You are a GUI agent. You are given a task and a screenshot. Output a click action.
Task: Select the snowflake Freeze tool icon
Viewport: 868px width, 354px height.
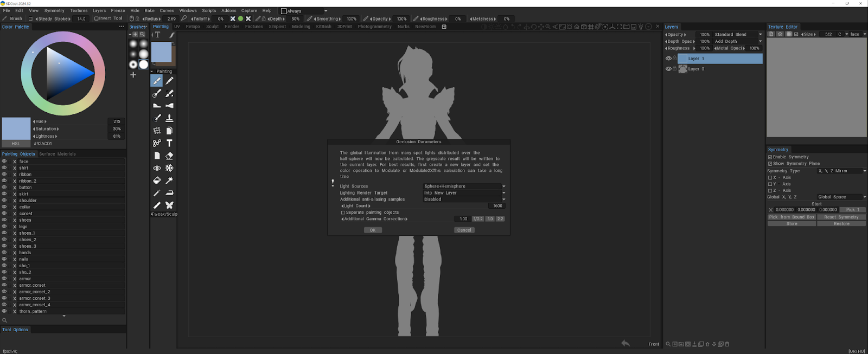169,168
